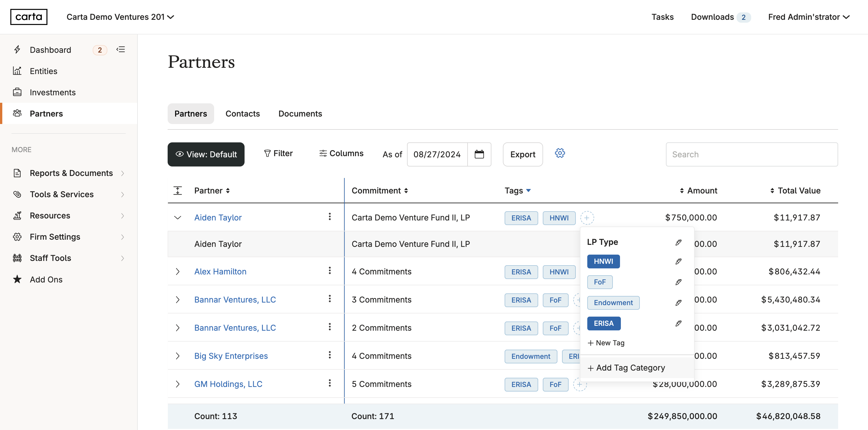Open Add Ons in sidebar
The height and width of the screenshot is (430, 868).
46,280
